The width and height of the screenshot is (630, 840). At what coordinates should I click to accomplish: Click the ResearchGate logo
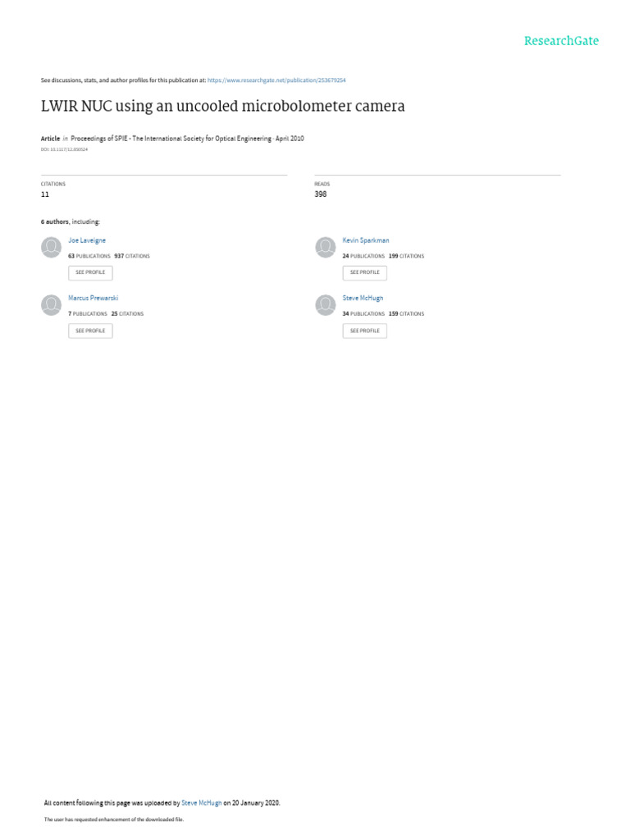click(561, 41)
